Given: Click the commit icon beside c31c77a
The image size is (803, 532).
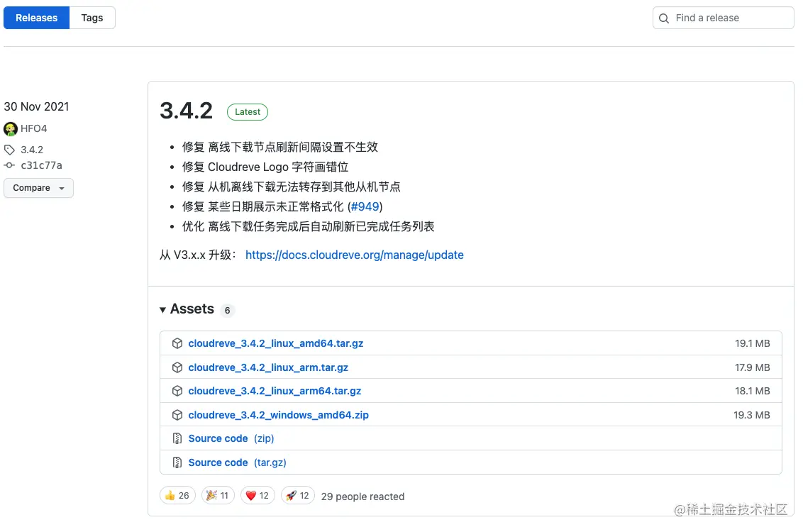Looking at the screenshot, I should [9, 165].
